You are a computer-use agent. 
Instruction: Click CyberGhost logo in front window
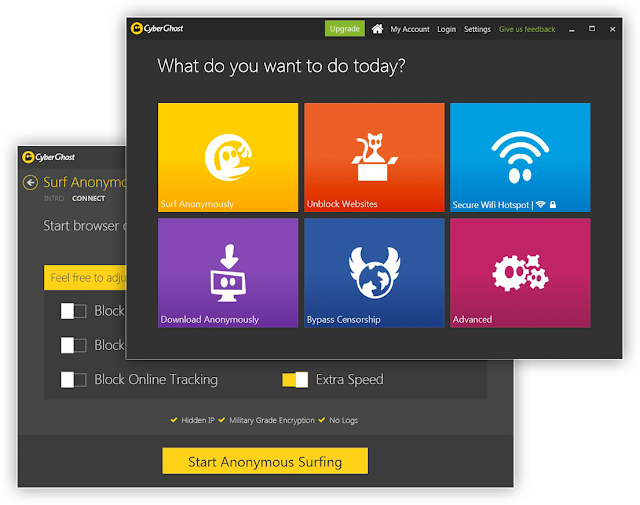(157, 29)
